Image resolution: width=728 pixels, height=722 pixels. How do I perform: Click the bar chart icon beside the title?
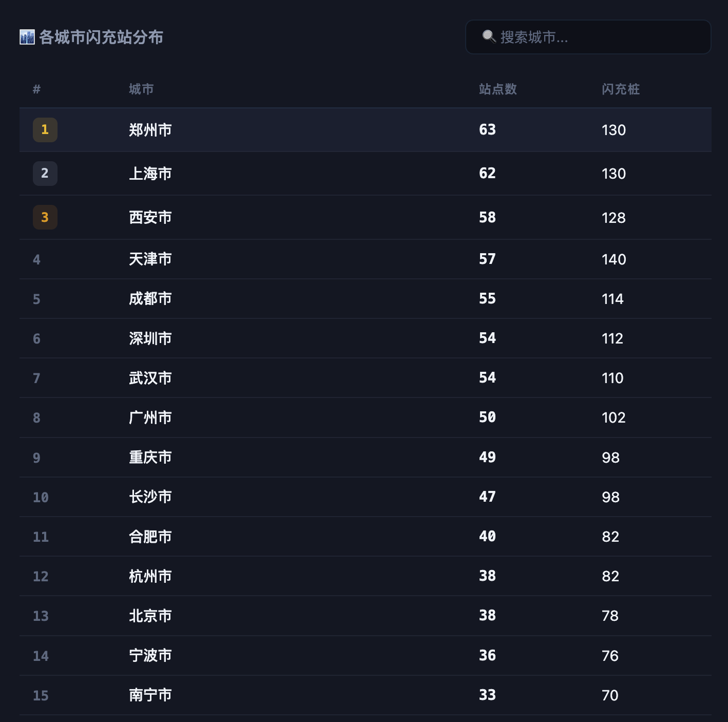tap(27, 36)
